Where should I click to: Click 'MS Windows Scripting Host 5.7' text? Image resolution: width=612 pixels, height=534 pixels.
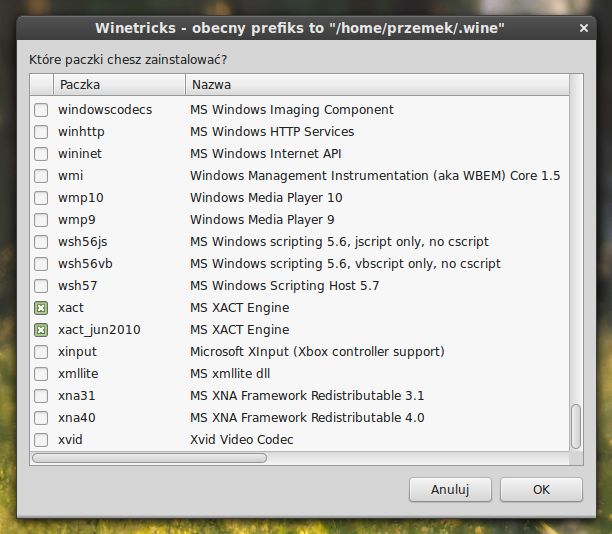pyautogui.click(x=285, y=286)
